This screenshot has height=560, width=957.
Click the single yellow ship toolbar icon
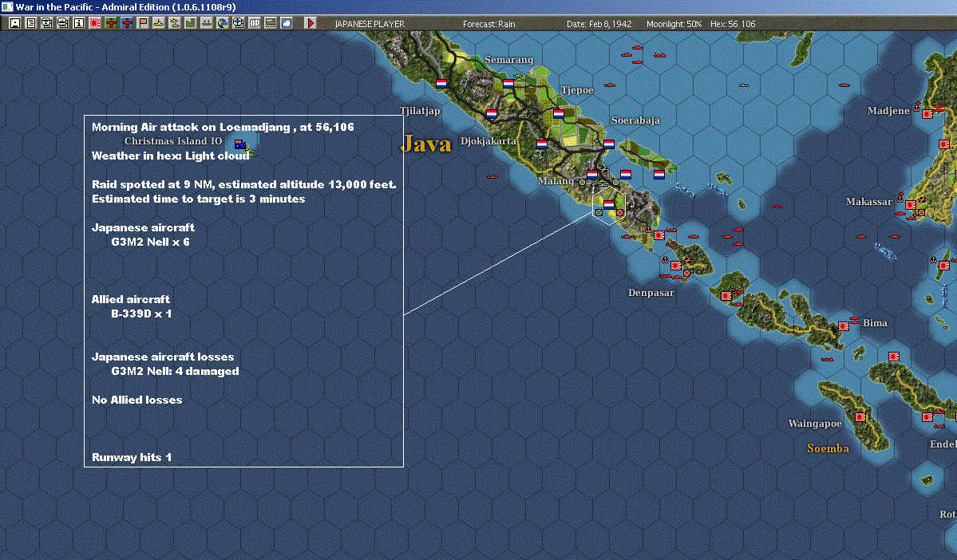(x=159, y=23)
